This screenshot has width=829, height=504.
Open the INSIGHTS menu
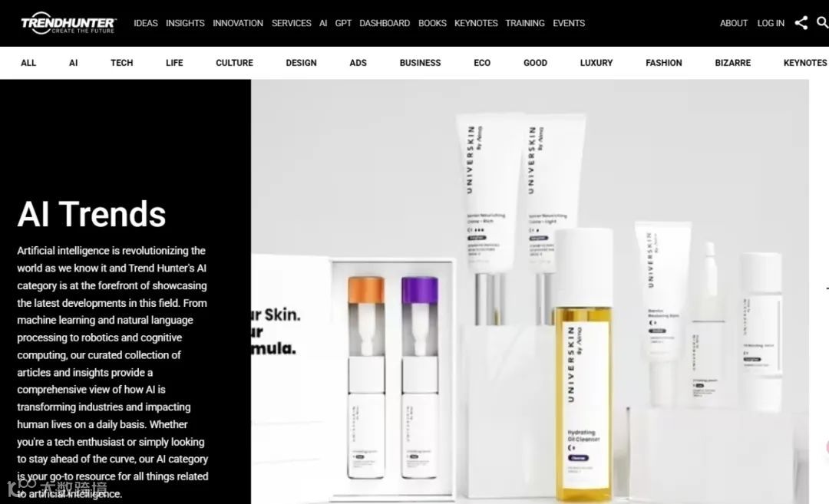[185, 23]
